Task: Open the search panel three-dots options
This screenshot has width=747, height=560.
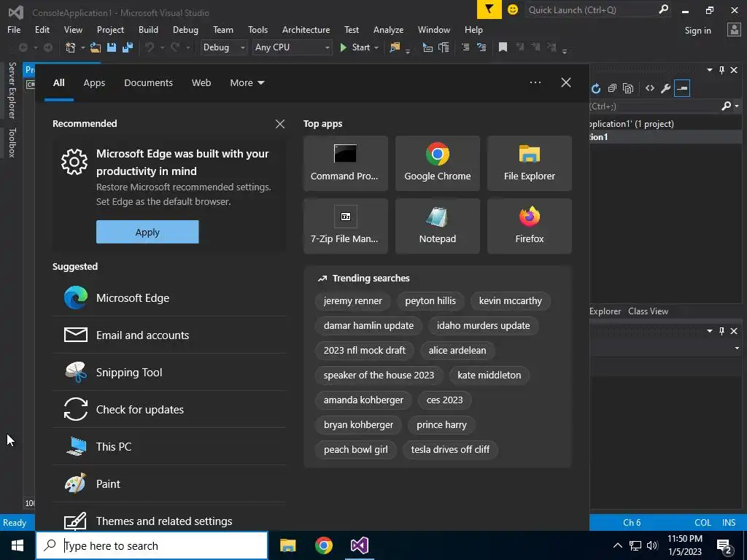Action: [x=535, y=82]
